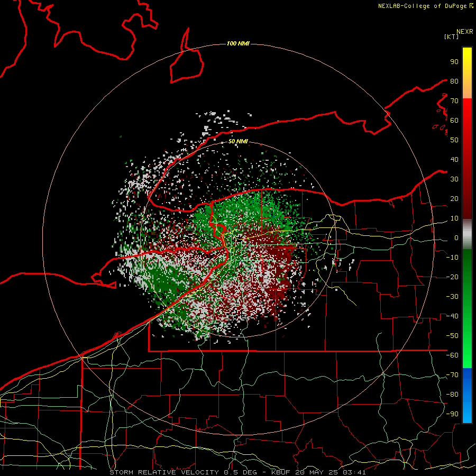Click the NEXR label above the color scale
This screenshot has height=476, width=476.
tap(465, 32)
